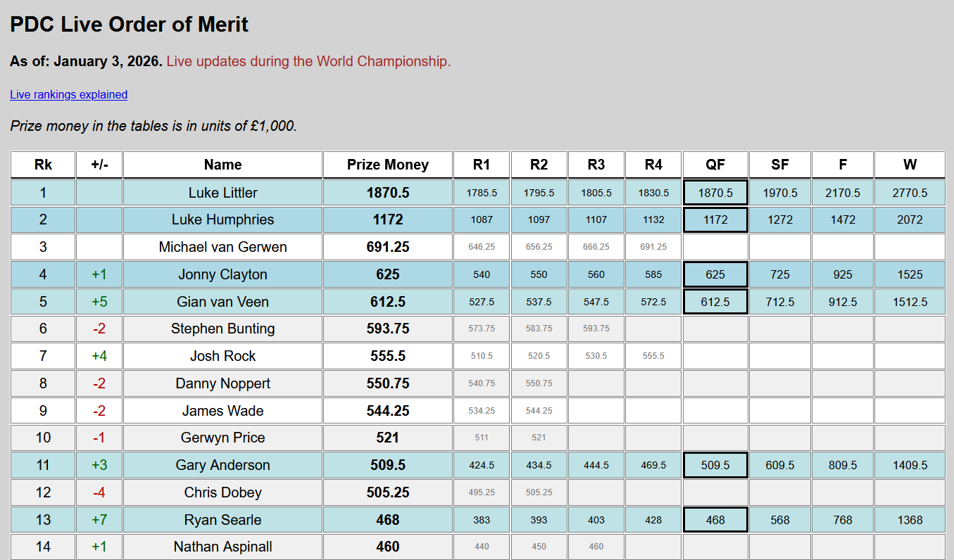Select Stephen Bunting's -2 change cell
The width and height of the screenshot is (954, 560).
pyautogui.click(x=99, y=329)
